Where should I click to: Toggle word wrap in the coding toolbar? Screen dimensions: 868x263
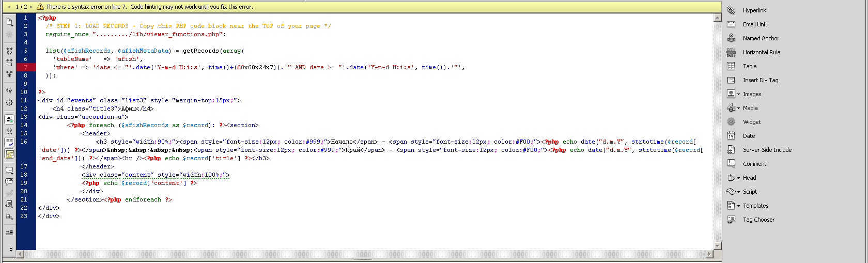[9, 142]
